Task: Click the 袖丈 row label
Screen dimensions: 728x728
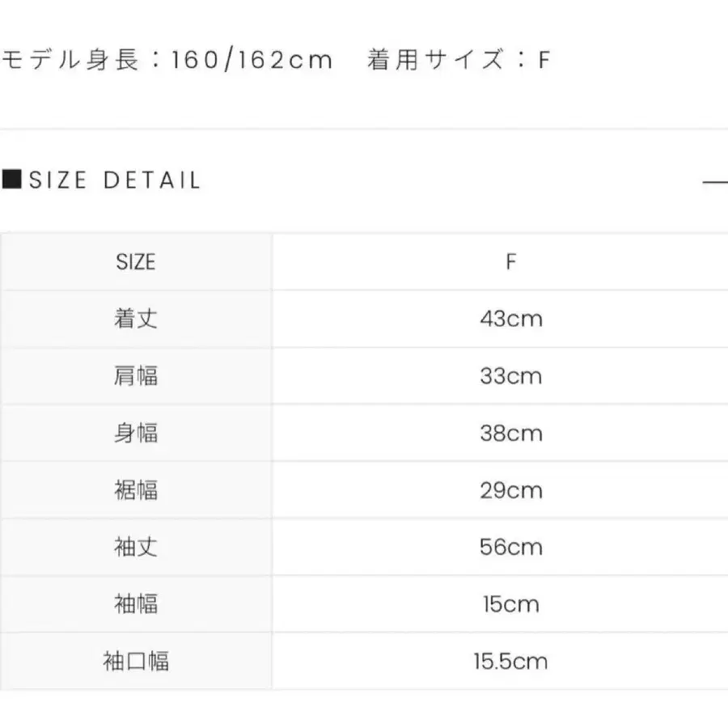Action: 136,547
